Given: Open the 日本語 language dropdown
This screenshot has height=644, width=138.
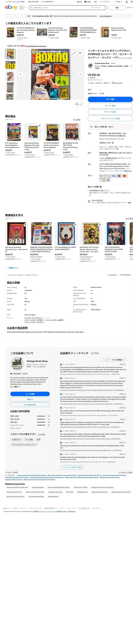Looking at the screenshot, I should click(x=88, y=2).
